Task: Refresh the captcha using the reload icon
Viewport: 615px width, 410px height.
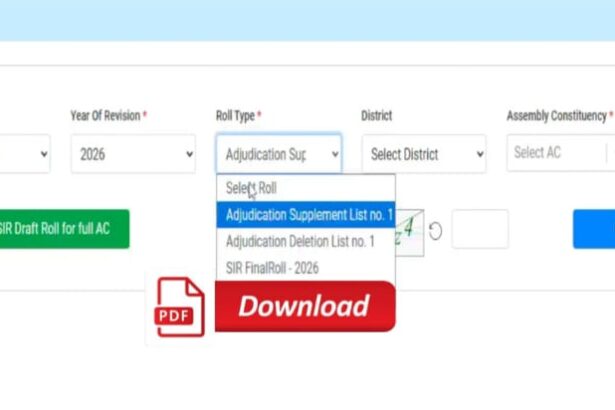Action: 436,231
